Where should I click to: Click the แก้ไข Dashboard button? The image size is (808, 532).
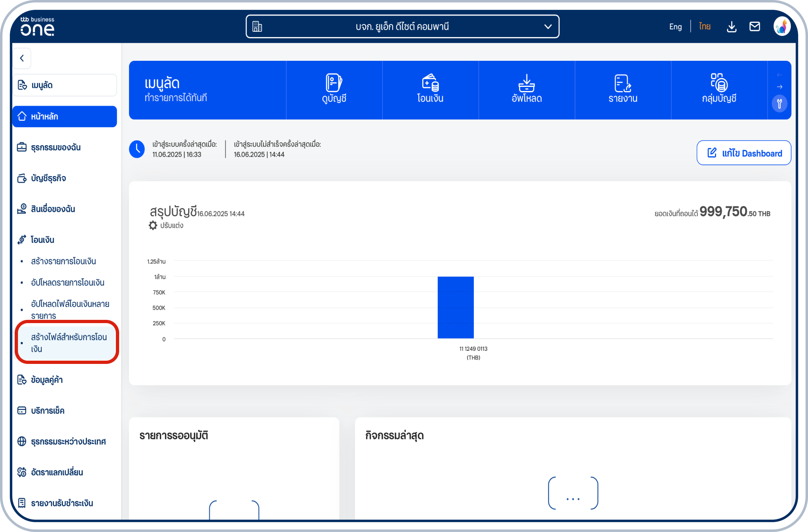tap(744, 153)
